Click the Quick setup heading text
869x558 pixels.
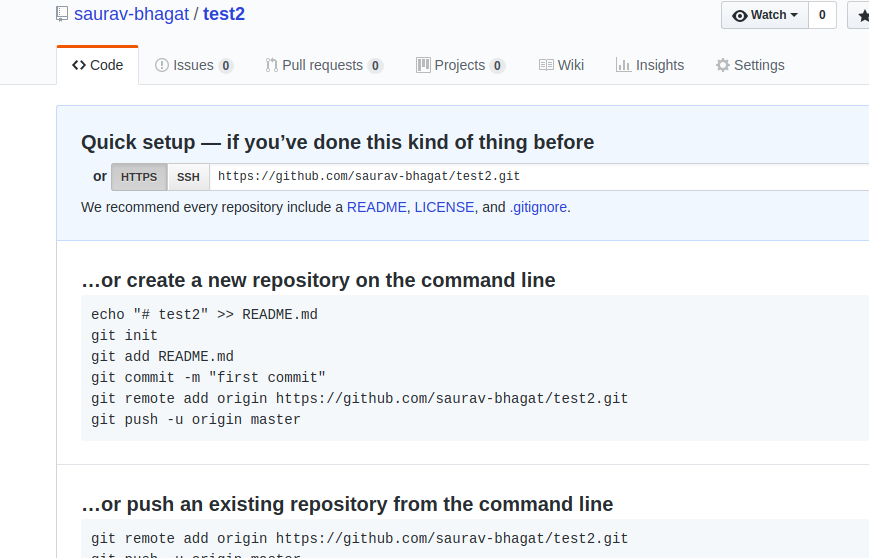coord(338,143)
